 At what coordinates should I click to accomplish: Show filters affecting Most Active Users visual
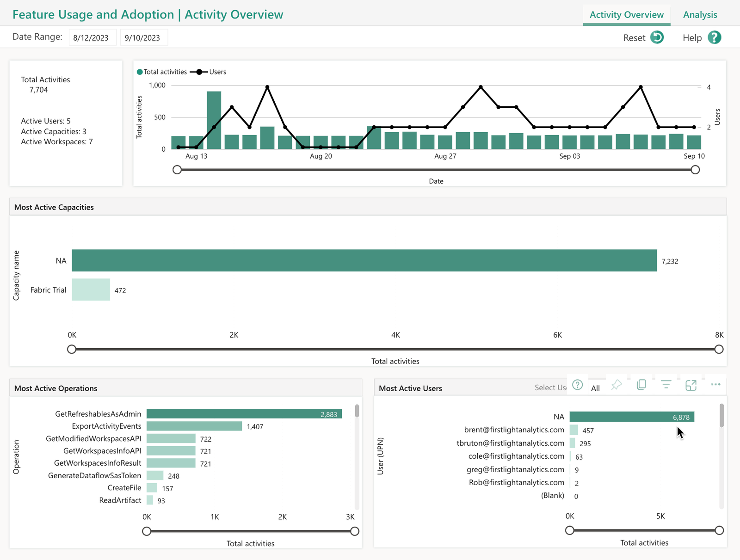pyautogui.click(x=666, y=385)
